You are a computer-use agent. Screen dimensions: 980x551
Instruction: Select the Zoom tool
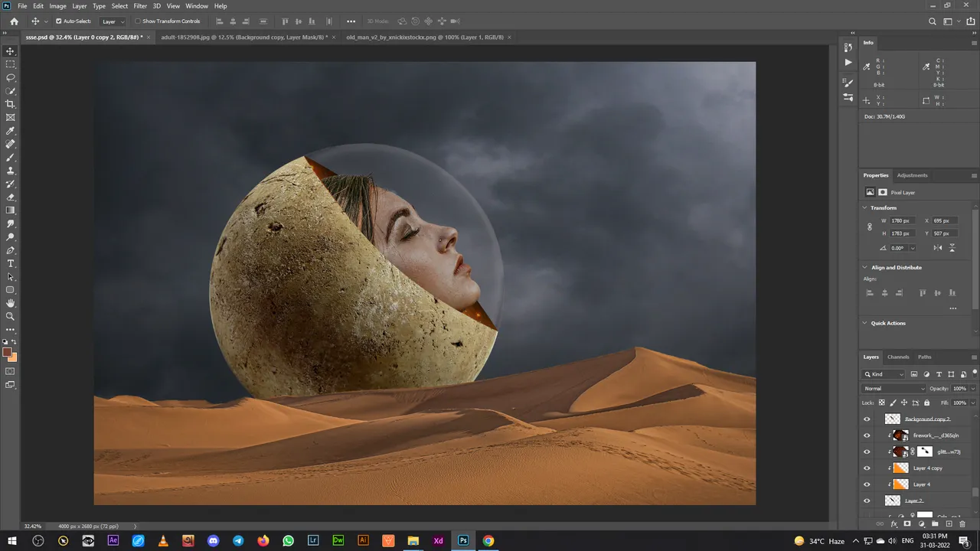(x=10, y=316)
